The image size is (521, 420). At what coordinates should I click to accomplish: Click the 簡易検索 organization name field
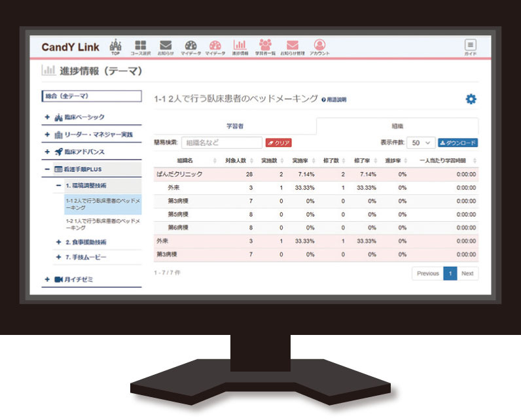[x=222, y=143]
